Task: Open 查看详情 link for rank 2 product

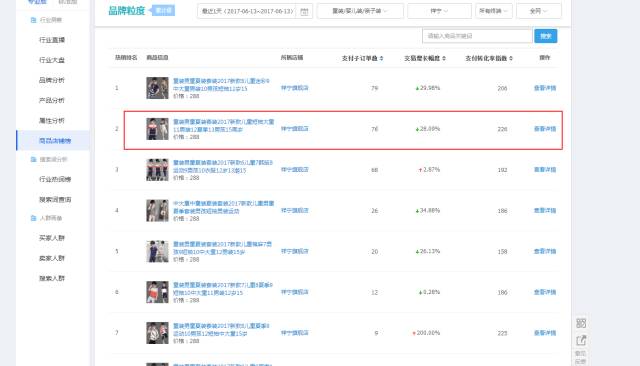Action: pyautogui.click(x=545, y=129)
